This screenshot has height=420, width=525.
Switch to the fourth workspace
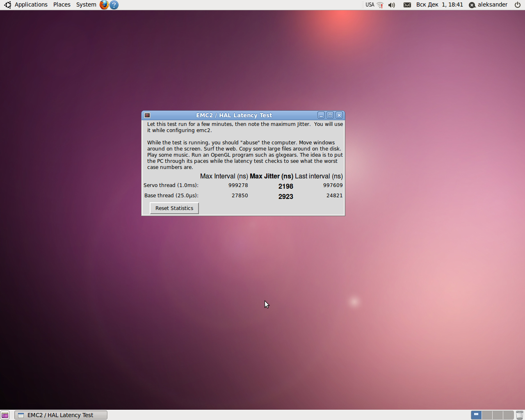(508, 415)
